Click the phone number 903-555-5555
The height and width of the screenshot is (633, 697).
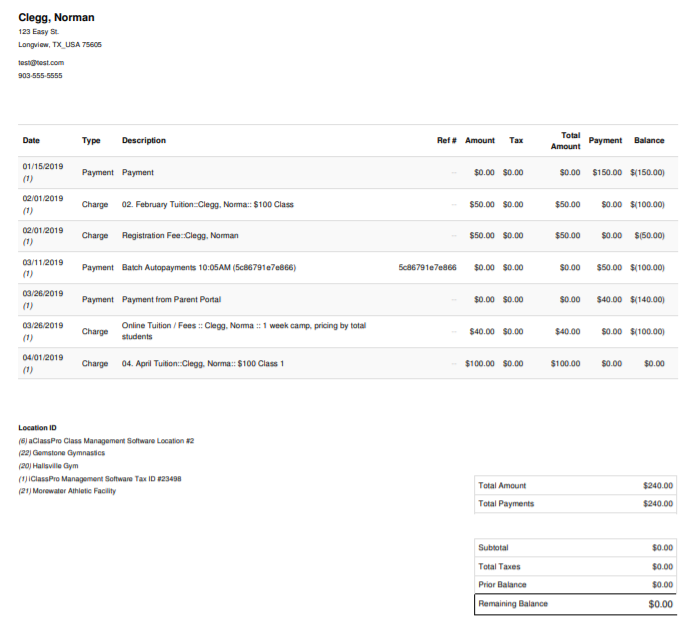click(40, 76)
